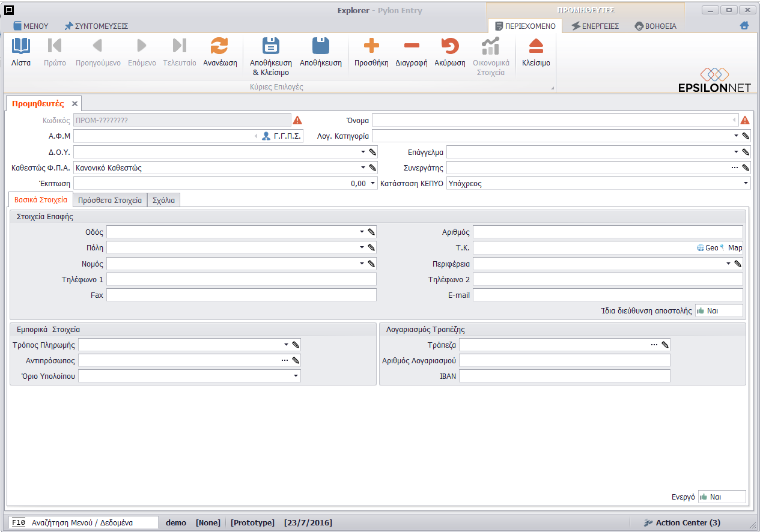760x532 pixels.
Task: Click warning icon next to Κωδικός
Action: click(x=297, y=120)
